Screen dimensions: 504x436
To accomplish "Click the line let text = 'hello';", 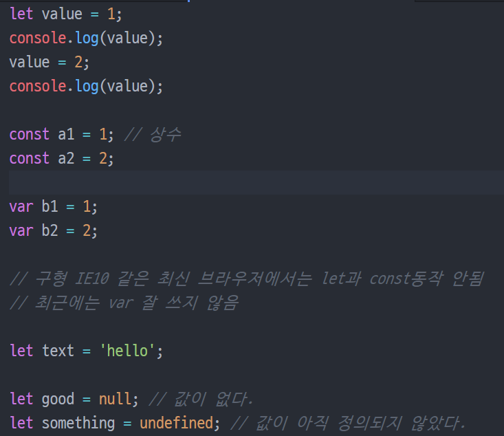I will [x=86, y=351].
